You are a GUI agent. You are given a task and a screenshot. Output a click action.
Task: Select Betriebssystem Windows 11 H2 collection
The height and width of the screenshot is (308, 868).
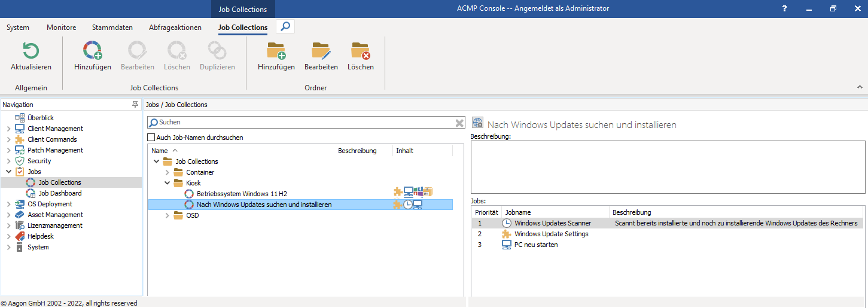[242, 194]
